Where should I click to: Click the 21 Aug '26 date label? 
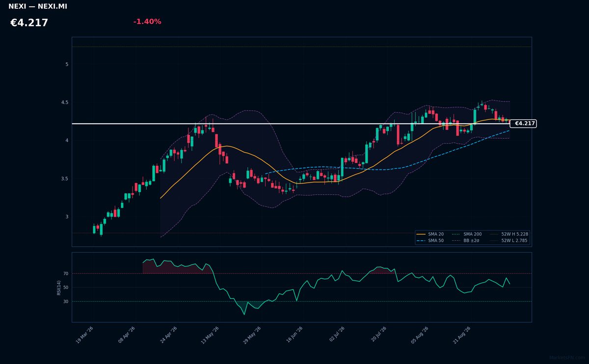pos(462,335)
